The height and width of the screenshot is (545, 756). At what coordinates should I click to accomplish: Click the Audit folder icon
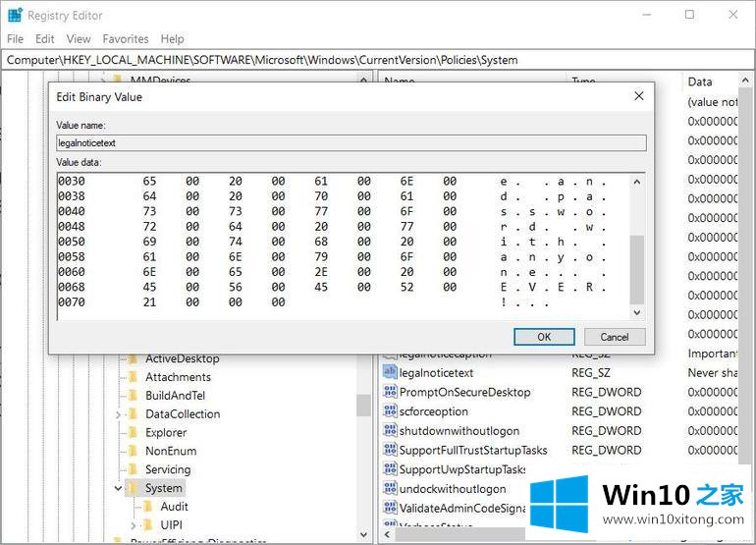coord(147,507)
